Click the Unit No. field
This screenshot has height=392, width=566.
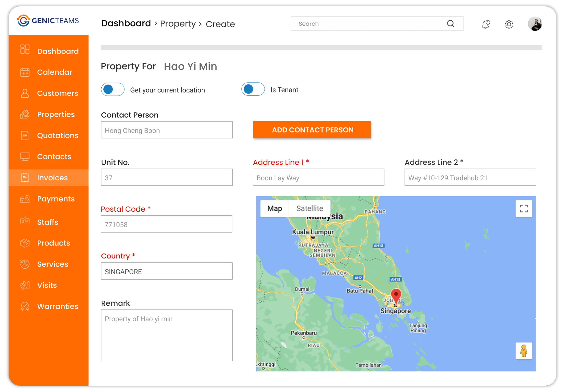click(167, 177)
